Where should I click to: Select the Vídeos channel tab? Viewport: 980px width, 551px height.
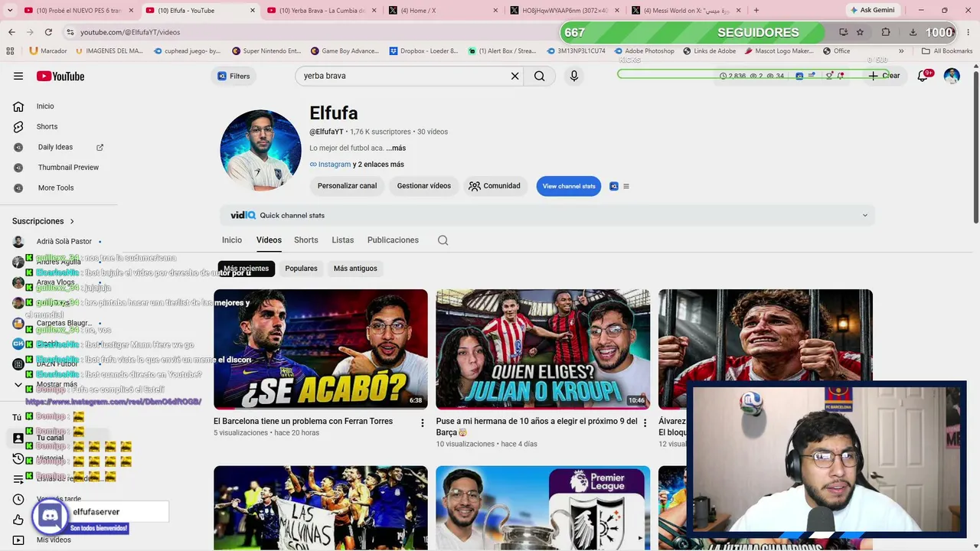(x=269, y=240)
